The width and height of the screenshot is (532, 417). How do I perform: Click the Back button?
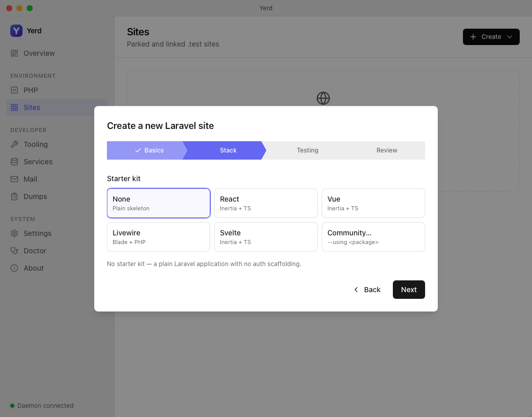[367, 290]
